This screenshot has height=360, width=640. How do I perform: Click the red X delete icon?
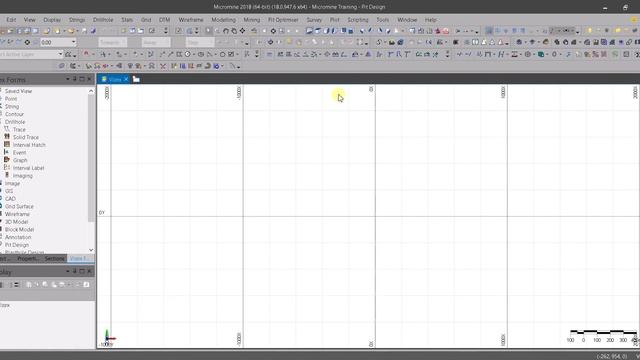[163, 66]
